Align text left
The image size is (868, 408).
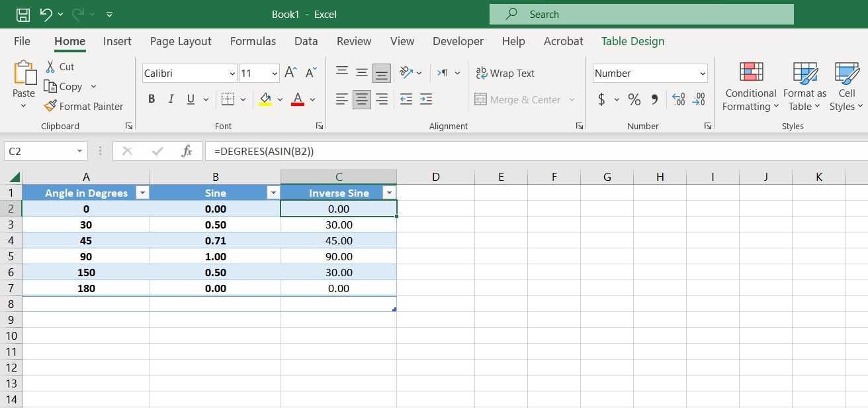[x=341, y=99]
